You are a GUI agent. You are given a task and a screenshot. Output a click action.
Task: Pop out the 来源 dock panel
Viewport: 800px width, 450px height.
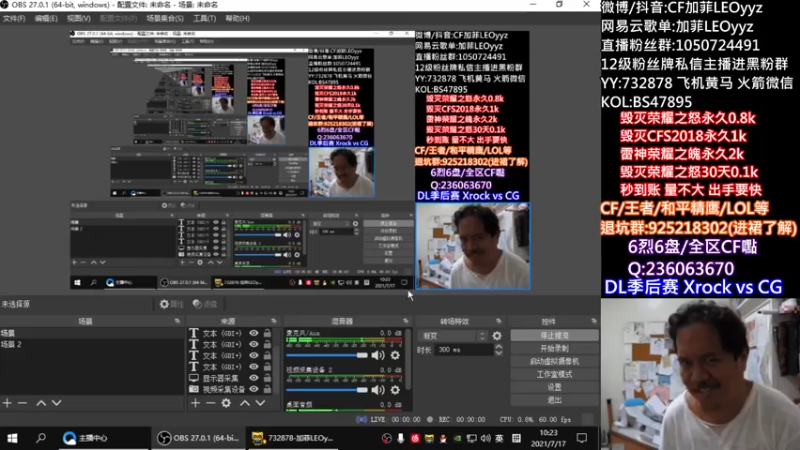(273, 321)
